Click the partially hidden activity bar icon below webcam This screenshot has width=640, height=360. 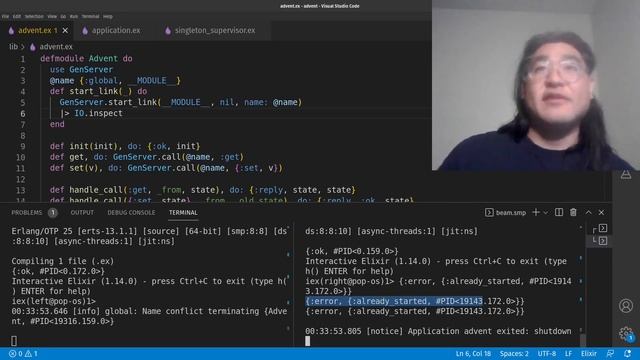(626, 175)
